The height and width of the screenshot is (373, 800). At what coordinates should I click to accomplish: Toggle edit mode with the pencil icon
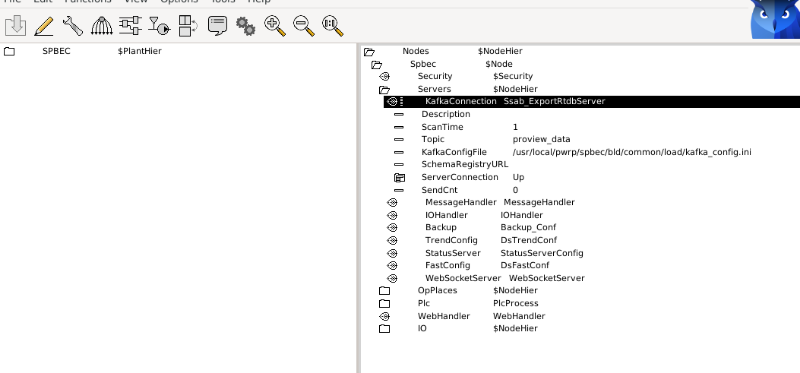click(x=44, y=25)
